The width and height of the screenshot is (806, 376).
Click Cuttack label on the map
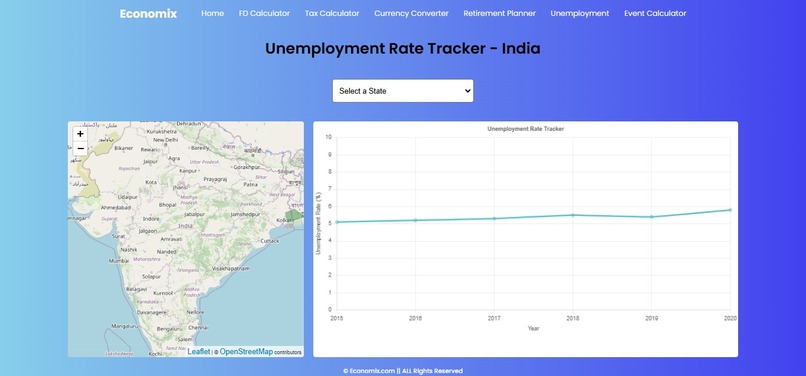click(x=270, y=241)
